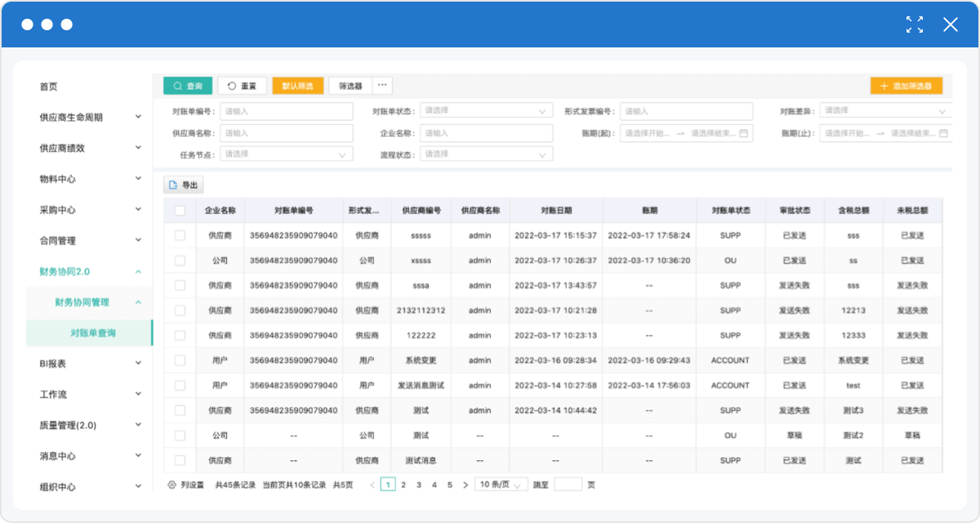This screenshot has width=980, height=523.
Task: Select the checkbox for row dated 2022-03-16 09:28:34
Action: [x=180, y=360]
